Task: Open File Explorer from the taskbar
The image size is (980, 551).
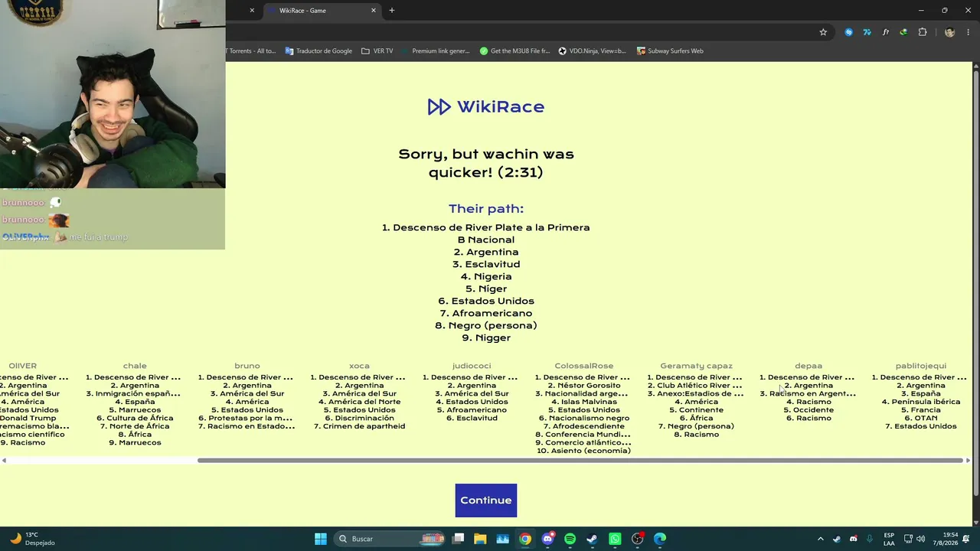Action: coord(480,539)
